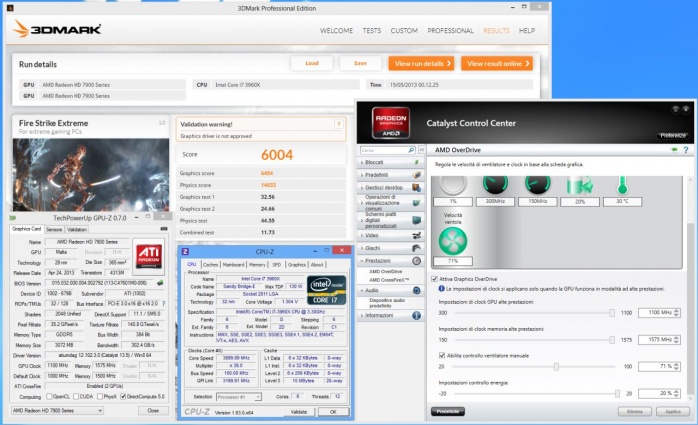Click the pin icon beside Bloccati
The image size is (698, 425).
(x=416, y=162)
